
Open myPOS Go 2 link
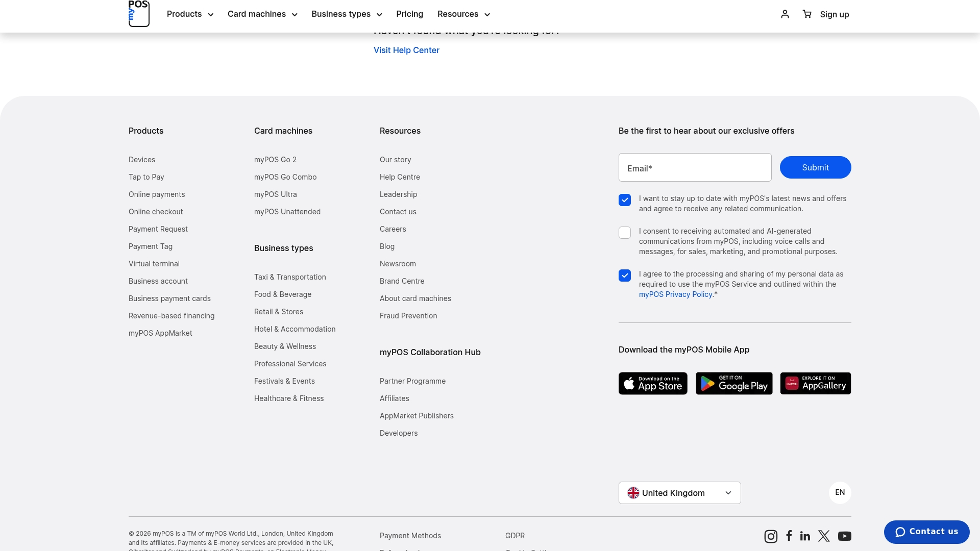coord(275,160)
